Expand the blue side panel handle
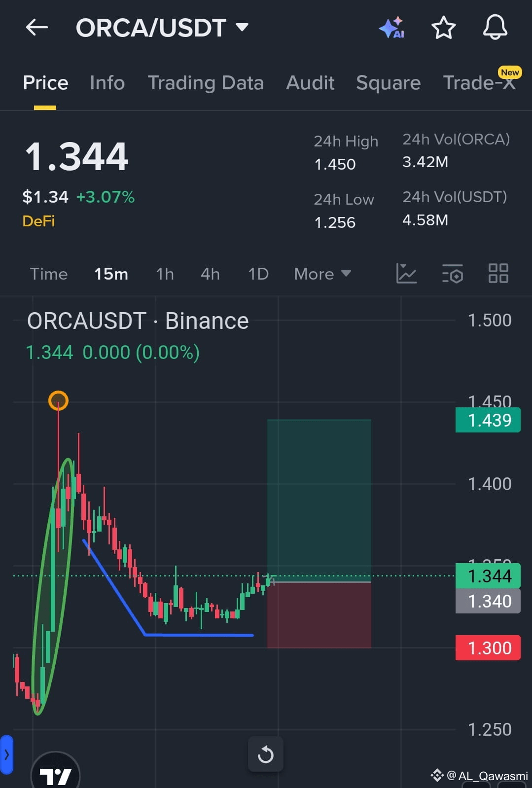532x788 pixels. point(6,754)
